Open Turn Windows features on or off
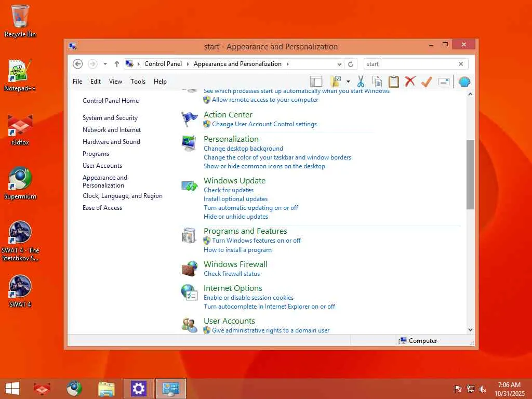Screen dimensions: 532x399 pyautogui.click(x=257, y=241)
